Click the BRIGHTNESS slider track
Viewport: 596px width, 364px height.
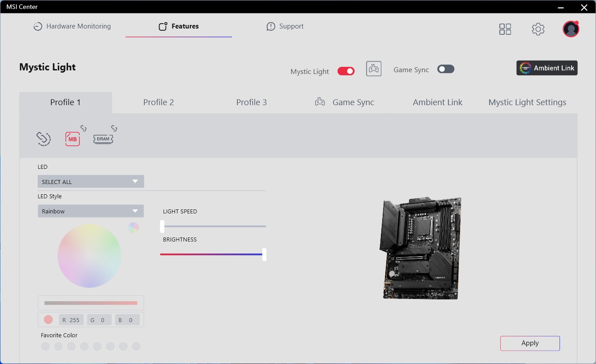coord(212,254)
